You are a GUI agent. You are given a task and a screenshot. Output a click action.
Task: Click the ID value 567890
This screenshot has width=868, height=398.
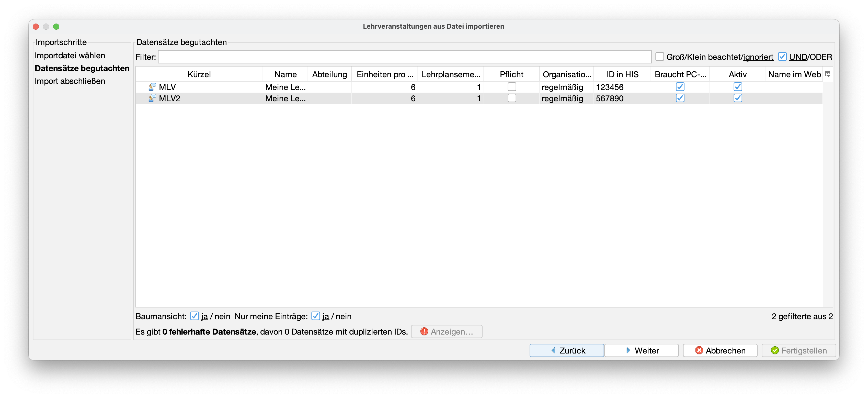[610, 98]
